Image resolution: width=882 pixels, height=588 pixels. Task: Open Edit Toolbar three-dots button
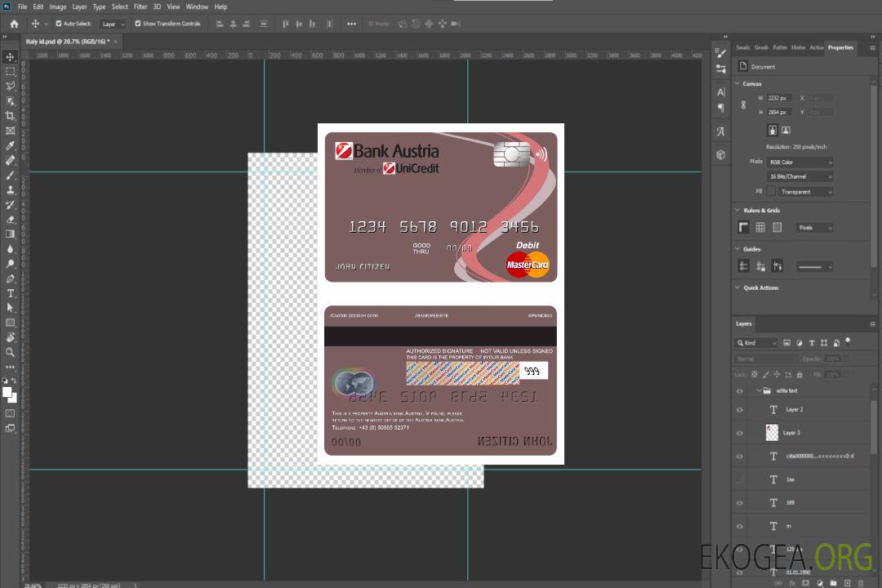(10, 367)
